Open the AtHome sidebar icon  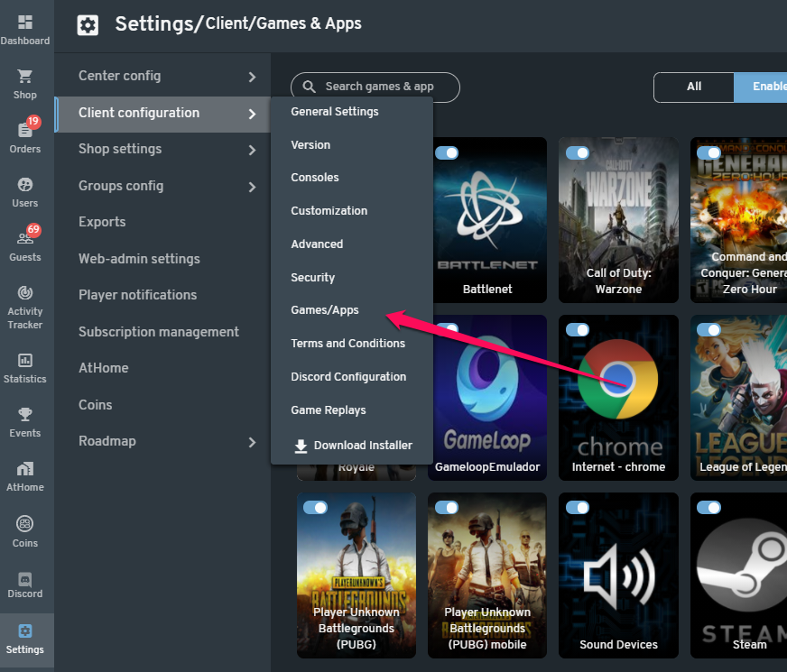pyautogui.click(x=25, y=469)
